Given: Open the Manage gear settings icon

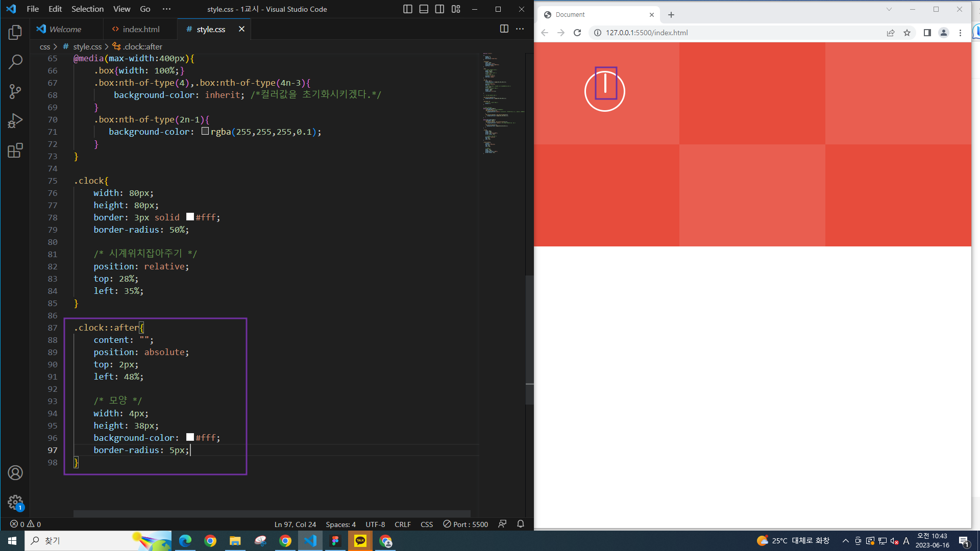Looking at the screenshot, I should coord(15,503).
